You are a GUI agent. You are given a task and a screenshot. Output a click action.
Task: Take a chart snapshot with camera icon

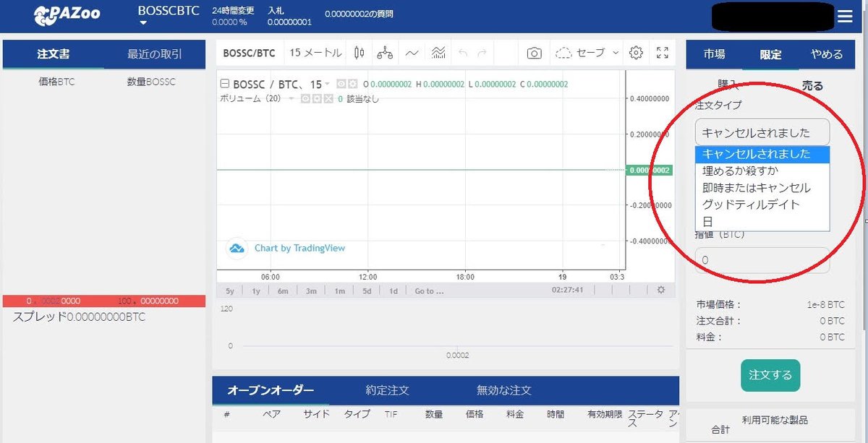(534, 53)
